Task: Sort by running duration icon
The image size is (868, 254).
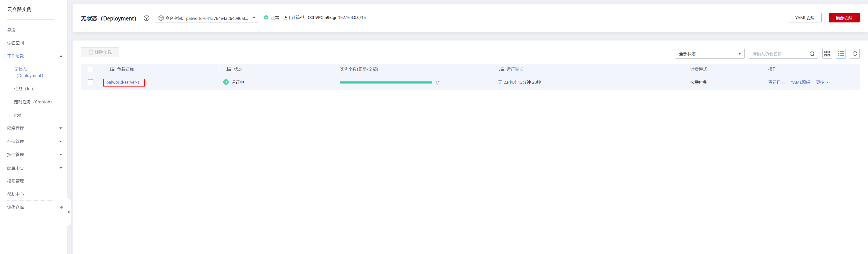Action: (x=501, y=69)
